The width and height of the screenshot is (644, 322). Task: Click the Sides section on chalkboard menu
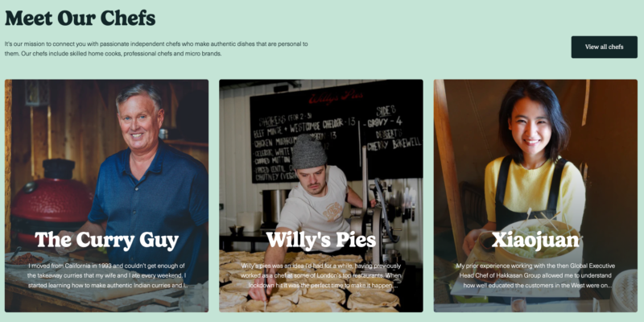click(x=386, y=110)
